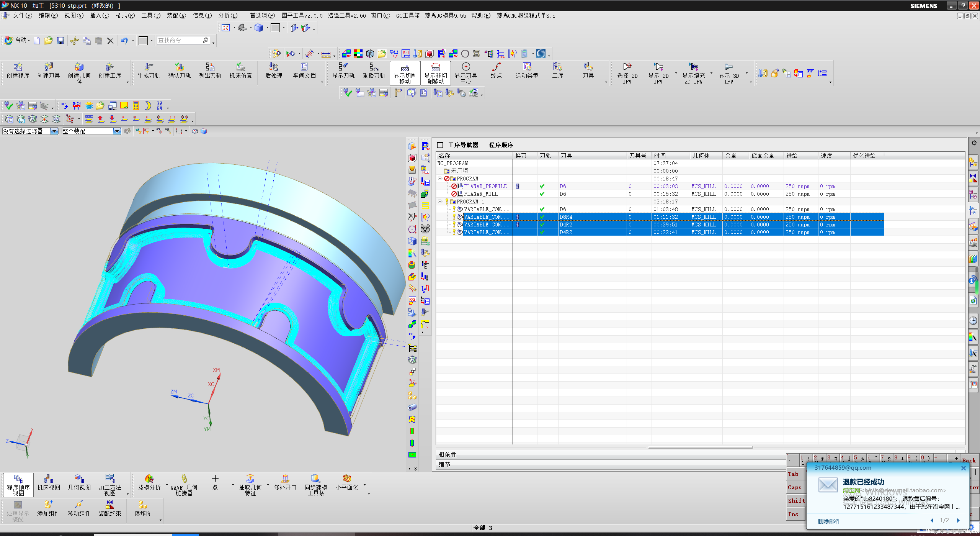The width and height of the screenshot is (980, 536).
Task: Open the 视图(V) menu
Action: [x=73, y=15]
